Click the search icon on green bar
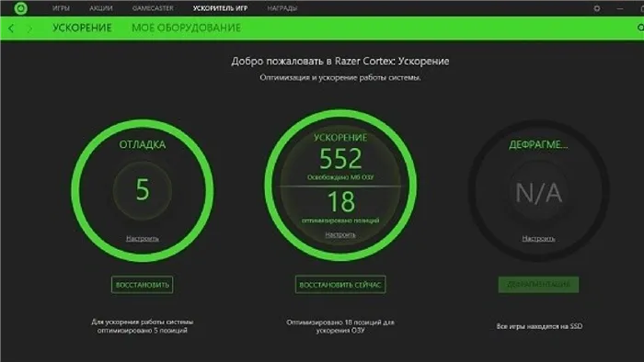This screenshot has height=362, width=644. point(640,28)
